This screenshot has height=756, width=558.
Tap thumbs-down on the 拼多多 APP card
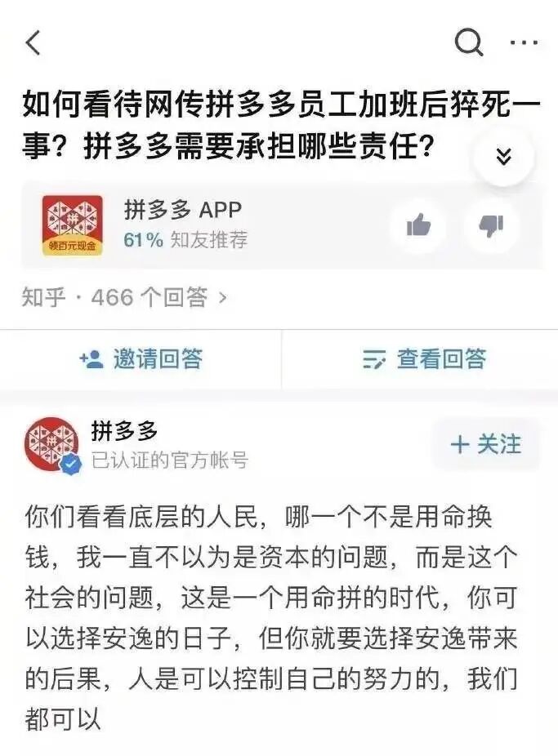491,225
